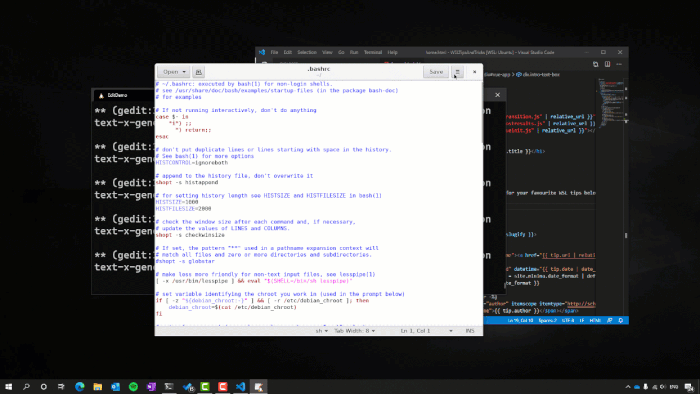The height and width of the screenshot is (394, 700).
Task: Switch to Visual Studio Code from the taskbar
Action: pyautogui.click(x=241, y=386)
